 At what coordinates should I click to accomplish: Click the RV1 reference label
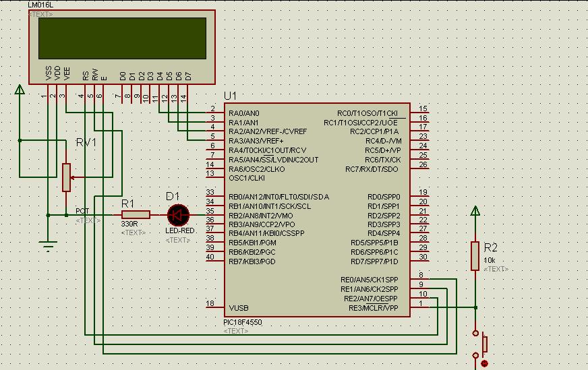[86, 142]
